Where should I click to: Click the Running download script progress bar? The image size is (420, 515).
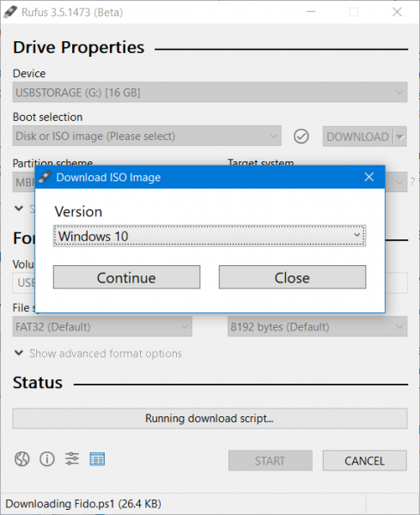(x=210, y=419)
